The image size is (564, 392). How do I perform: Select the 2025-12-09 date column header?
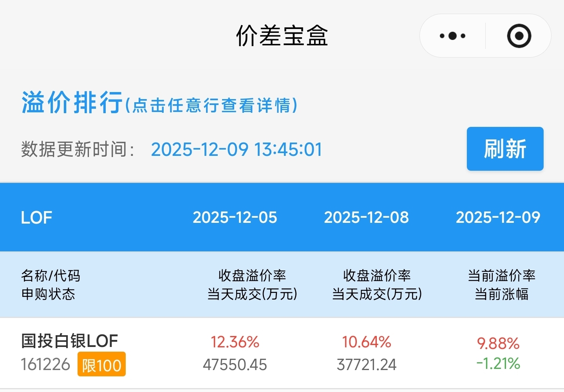(498, 217)
